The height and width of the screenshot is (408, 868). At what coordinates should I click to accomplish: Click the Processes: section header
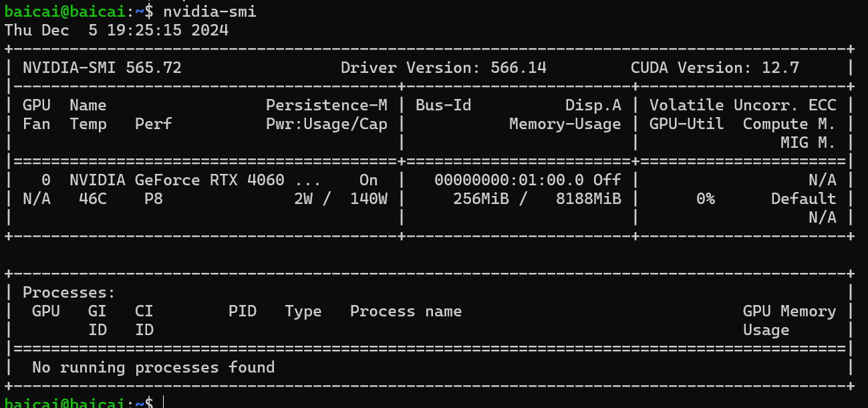tap(69, 292)
